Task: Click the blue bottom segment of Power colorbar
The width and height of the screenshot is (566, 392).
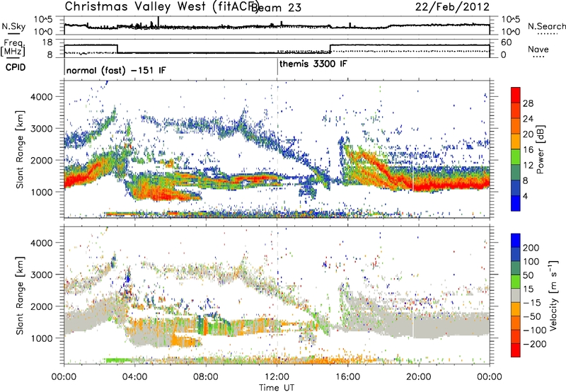Action: pyautogui.click(x=516, y=203)
